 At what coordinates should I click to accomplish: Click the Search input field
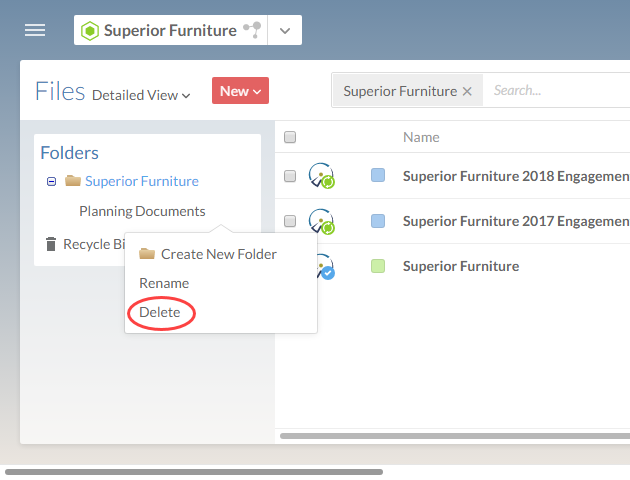pos(555,91)
